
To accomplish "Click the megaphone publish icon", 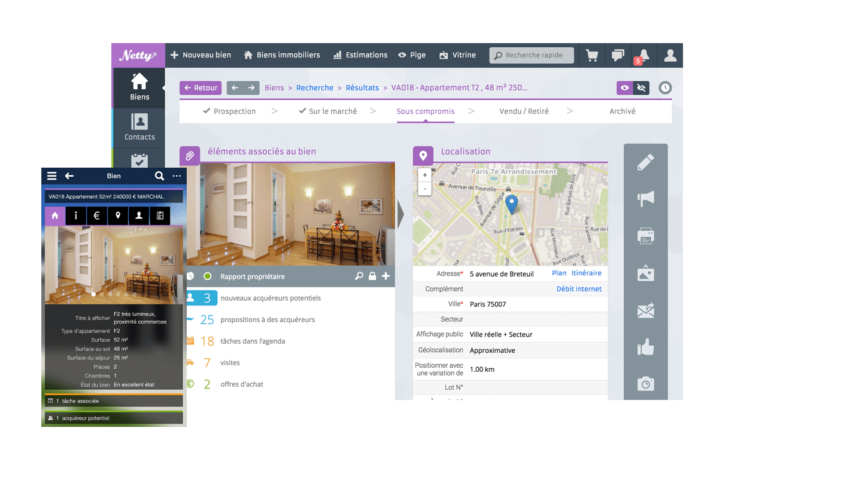I will click(x=645, y=199).
